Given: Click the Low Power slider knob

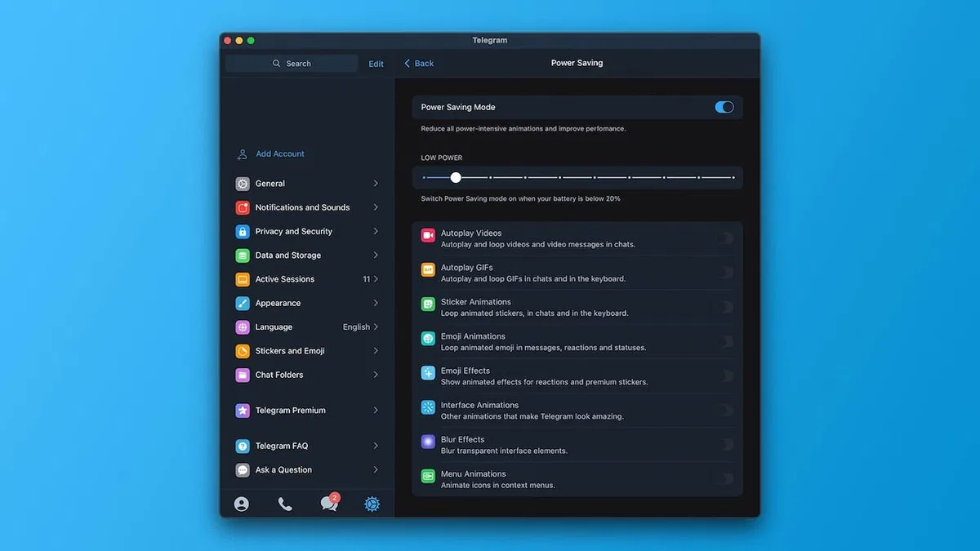Looking at the screenshot, I should click(456, 177).
